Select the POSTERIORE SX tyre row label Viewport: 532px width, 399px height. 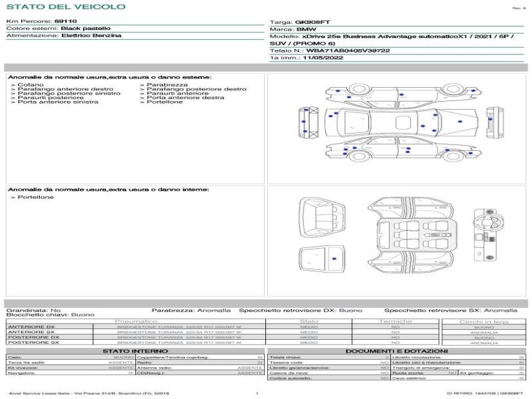[33, 342]
